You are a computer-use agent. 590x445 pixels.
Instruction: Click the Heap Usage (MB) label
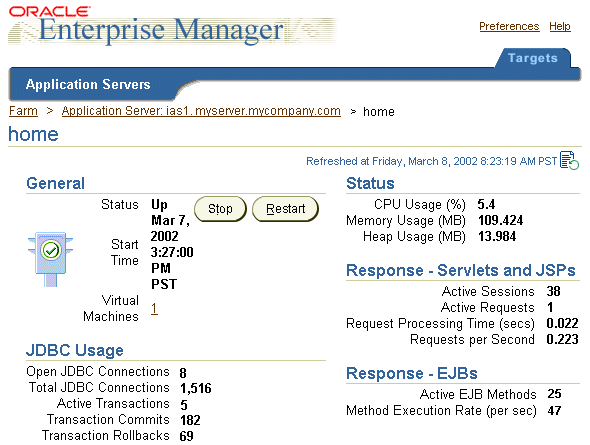(414, 237)
